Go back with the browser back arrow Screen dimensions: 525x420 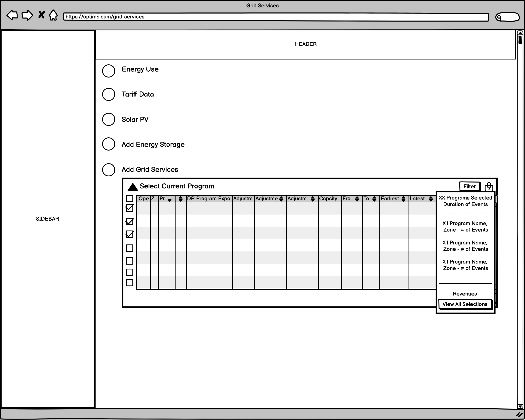(12, 15)
